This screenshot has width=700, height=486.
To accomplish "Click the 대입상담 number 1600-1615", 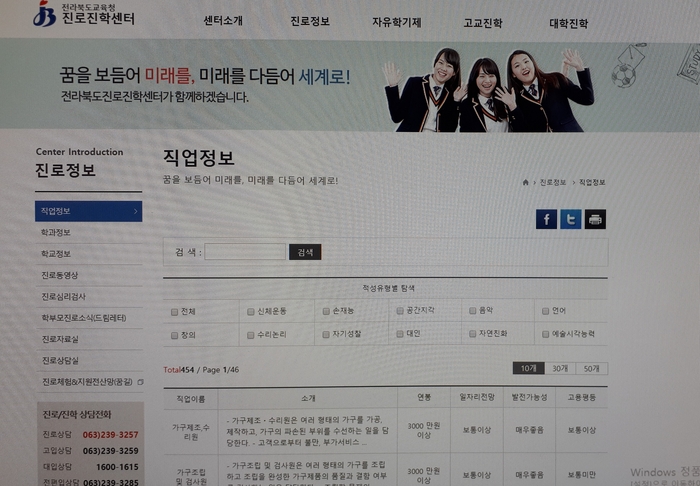I will point(117,467).
